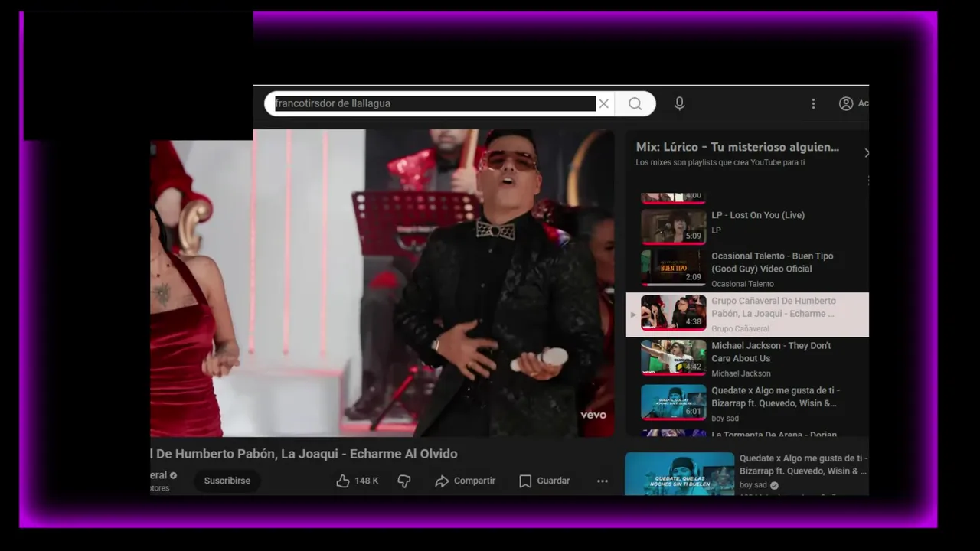Click the vevo logo on the video
This screenshot has width=980, height=551.
[593, 416]
